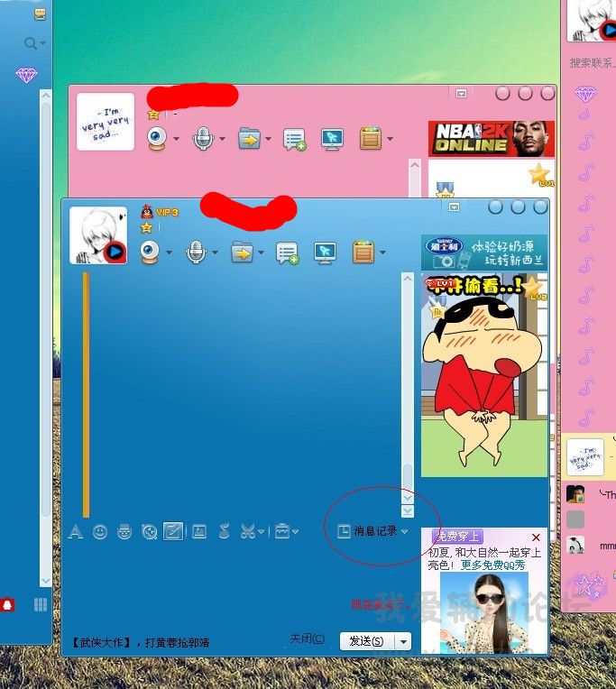The height and width of the screenshot is (689, 616).
Task: Click the I'm very very sad avatar in pink window
Action: coord(106,122)
